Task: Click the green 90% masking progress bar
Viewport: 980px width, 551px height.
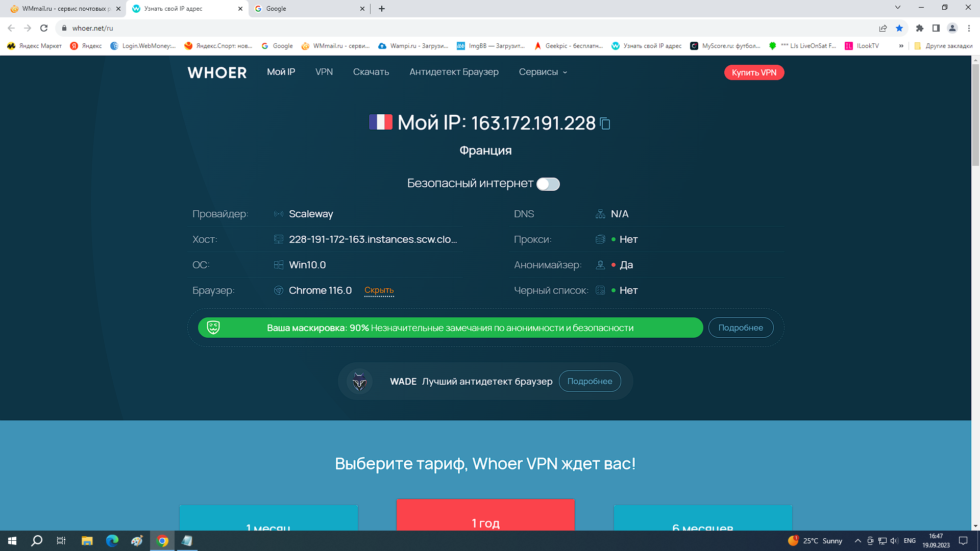Action: [x=450, y=328]
